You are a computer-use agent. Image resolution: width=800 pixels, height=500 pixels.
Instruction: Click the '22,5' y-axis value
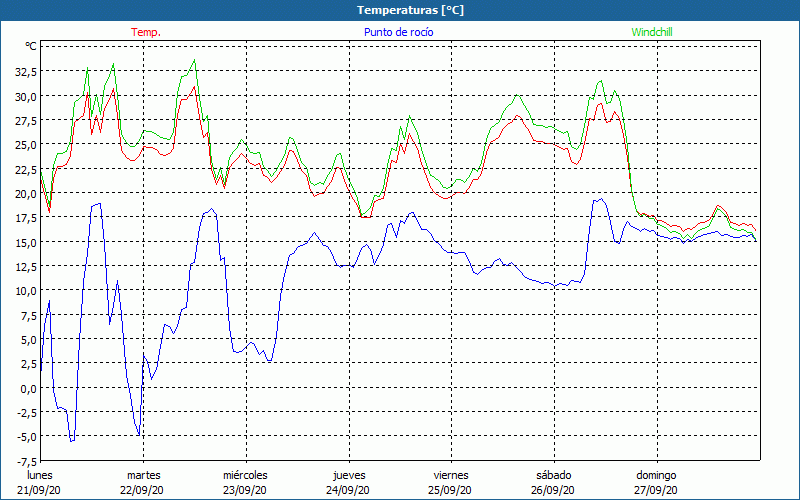[26, 169]
